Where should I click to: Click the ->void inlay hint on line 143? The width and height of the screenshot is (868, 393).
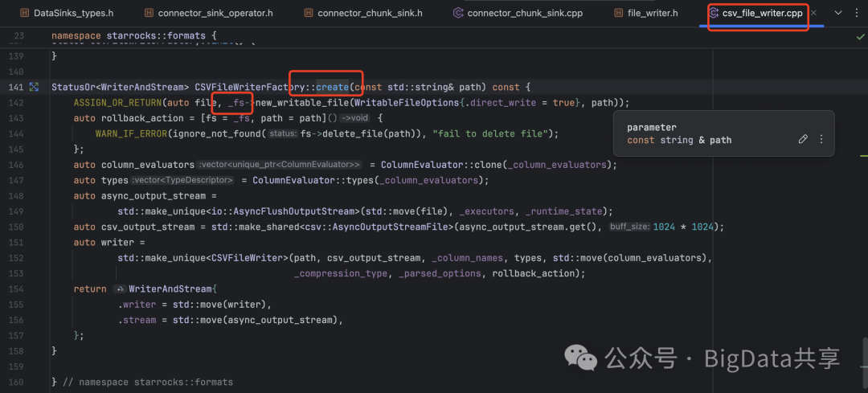click(354, 118)
